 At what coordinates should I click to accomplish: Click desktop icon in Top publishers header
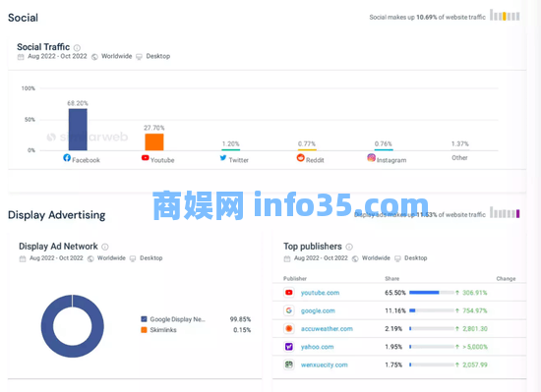(397, 258)
